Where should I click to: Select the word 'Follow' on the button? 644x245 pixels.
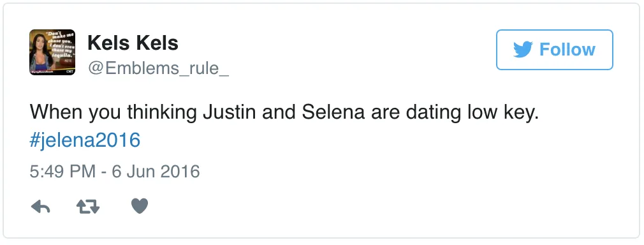pyautogui.click(x=567, y=50)
